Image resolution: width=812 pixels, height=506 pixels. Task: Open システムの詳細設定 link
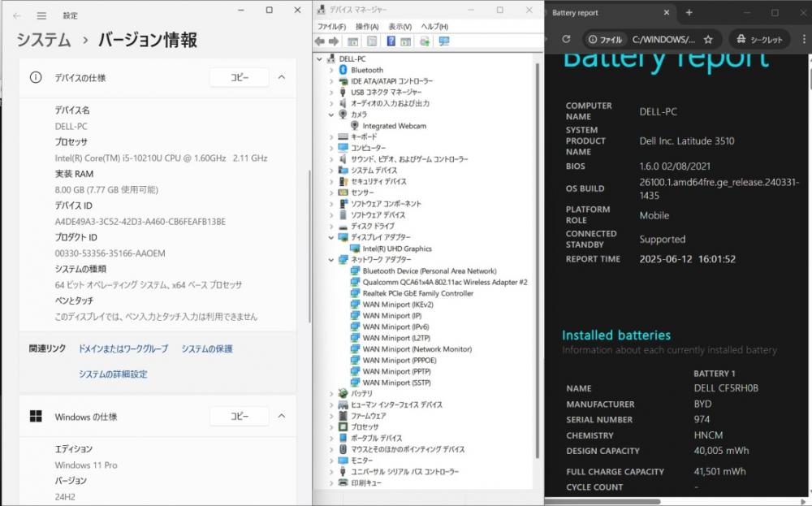pyautogui.click(x=113, y=374)
